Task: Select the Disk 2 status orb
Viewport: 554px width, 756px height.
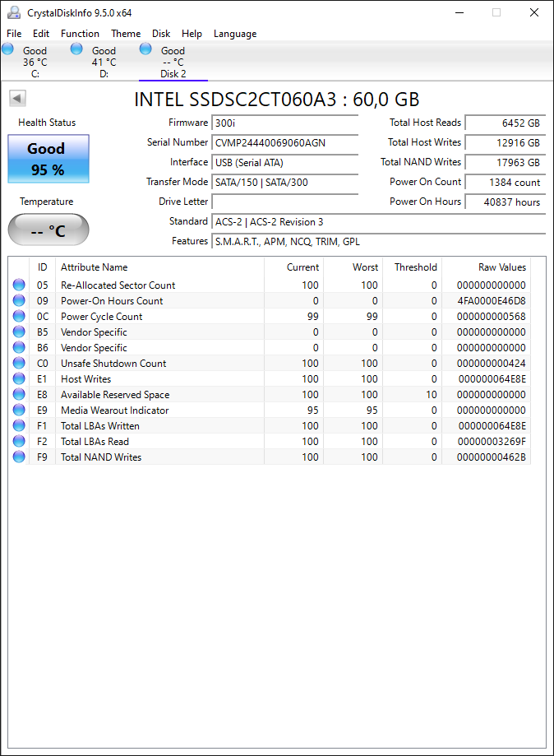Action: click(x=145, y=49)
